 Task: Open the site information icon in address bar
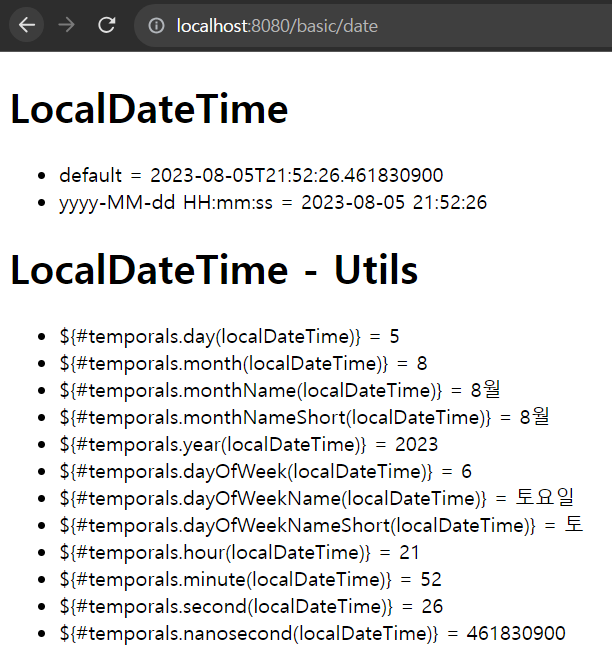click(156, 26)
